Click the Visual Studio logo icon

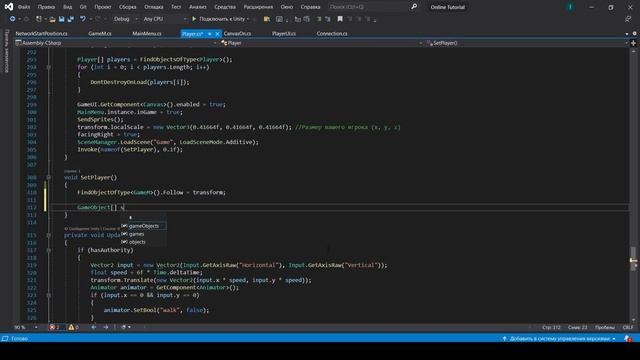click(9, 7)
